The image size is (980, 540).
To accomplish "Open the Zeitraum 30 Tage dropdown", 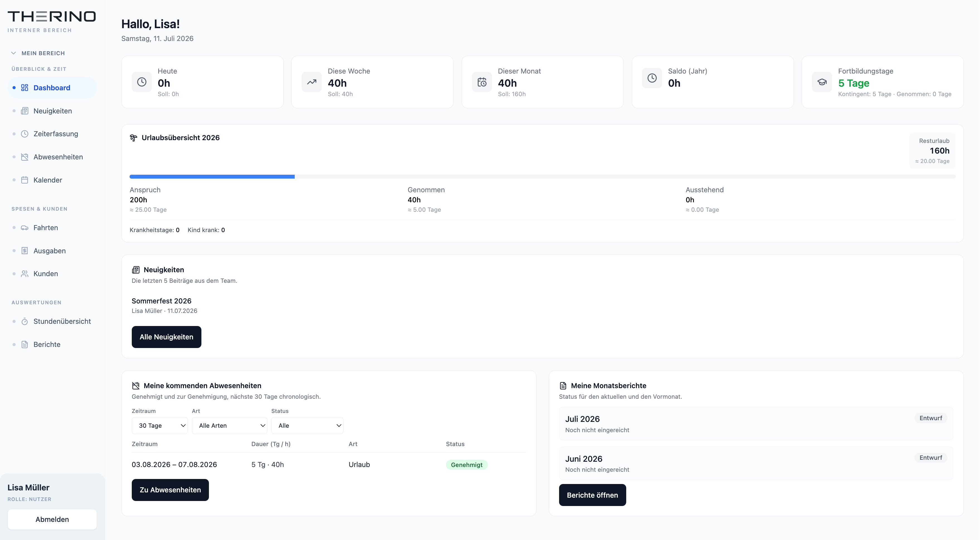I will pyautogui.click(x=159, y=425).
